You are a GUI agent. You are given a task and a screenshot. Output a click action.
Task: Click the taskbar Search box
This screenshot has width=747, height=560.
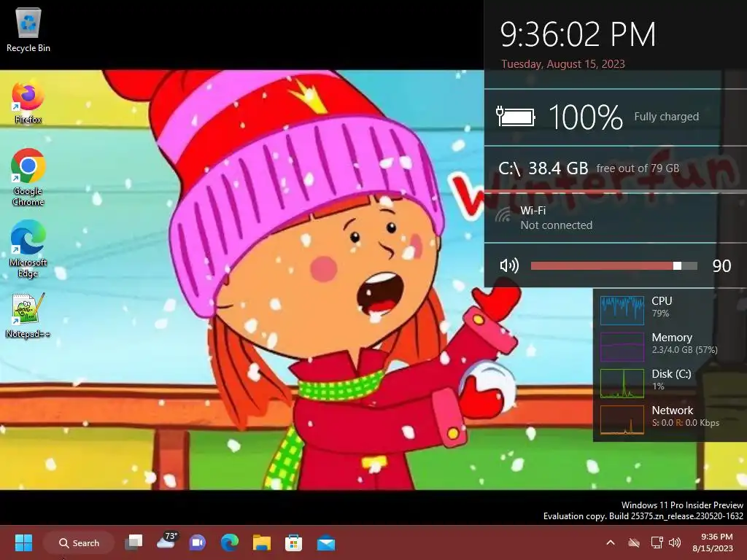pyautogui.click(x=79, y=542)
